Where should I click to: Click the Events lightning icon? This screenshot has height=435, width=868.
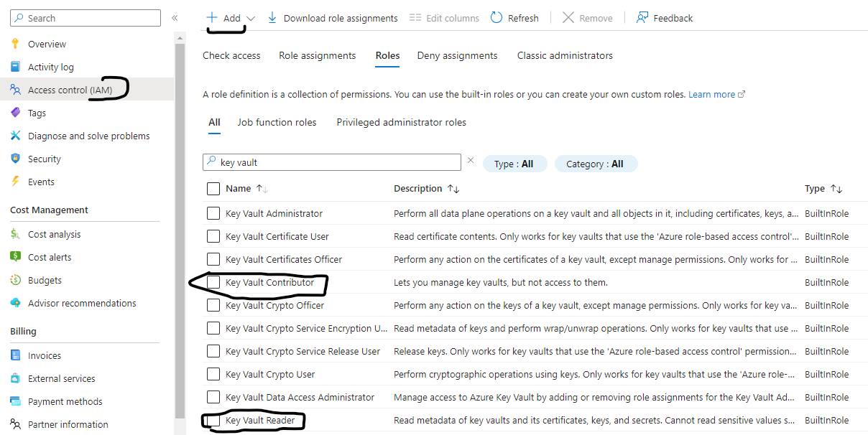15,182
